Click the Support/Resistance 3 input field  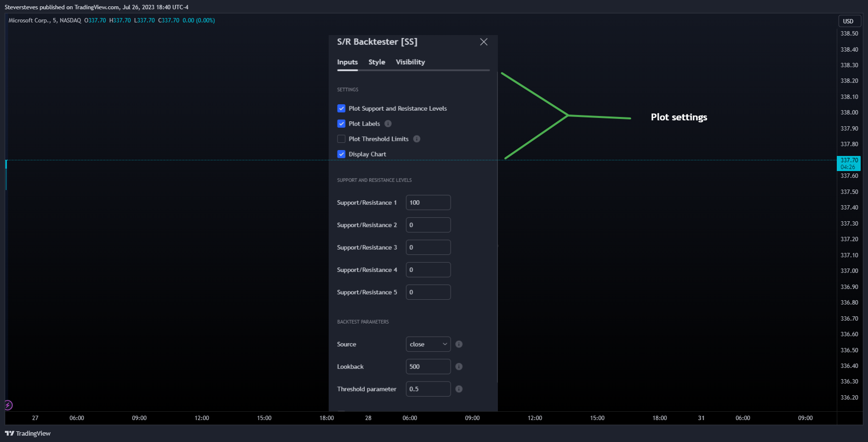click(428, 248)
